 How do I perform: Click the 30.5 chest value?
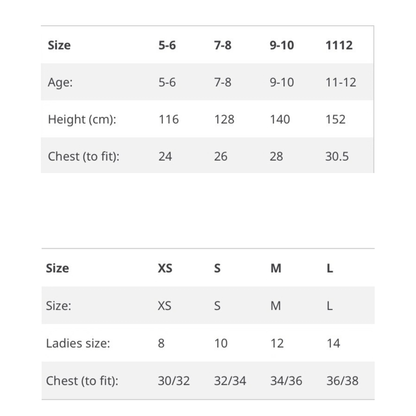coord(337,156)
